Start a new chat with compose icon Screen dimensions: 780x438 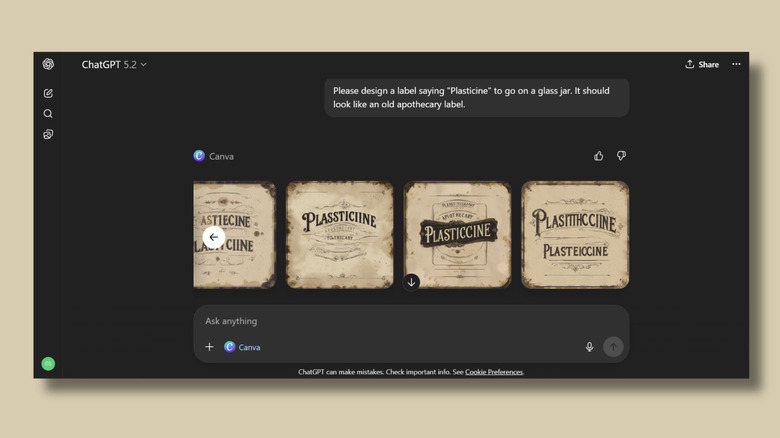point(48,93)
